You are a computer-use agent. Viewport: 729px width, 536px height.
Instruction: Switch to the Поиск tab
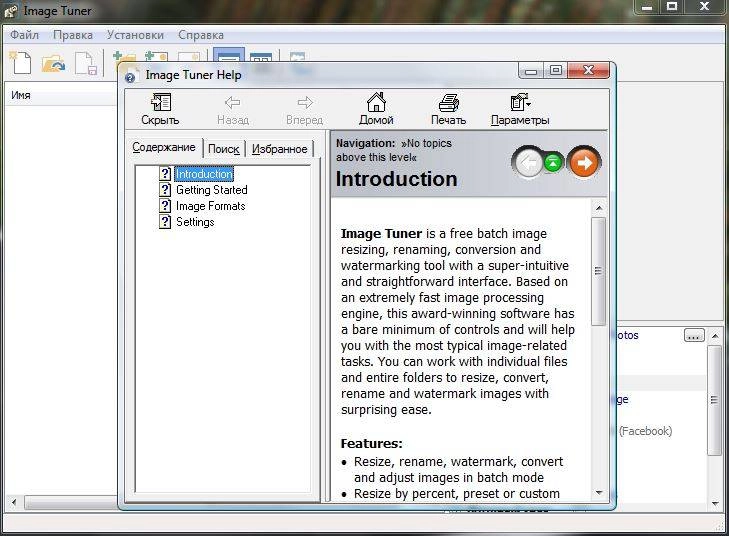pyautogui.click(x=224, y=149)
